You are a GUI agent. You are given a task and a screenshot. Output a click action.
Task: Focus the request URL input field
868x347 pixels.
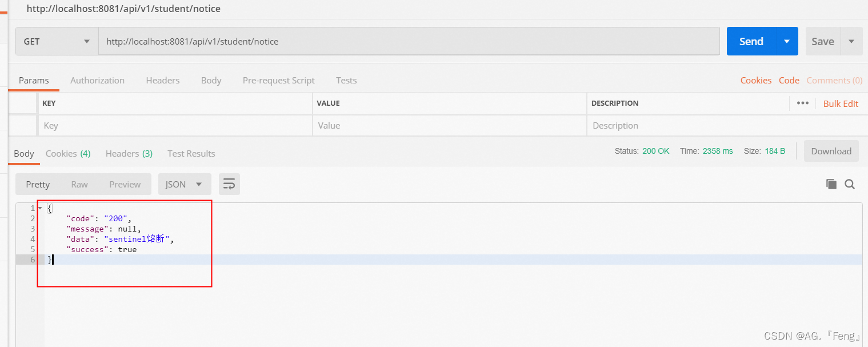409,42
